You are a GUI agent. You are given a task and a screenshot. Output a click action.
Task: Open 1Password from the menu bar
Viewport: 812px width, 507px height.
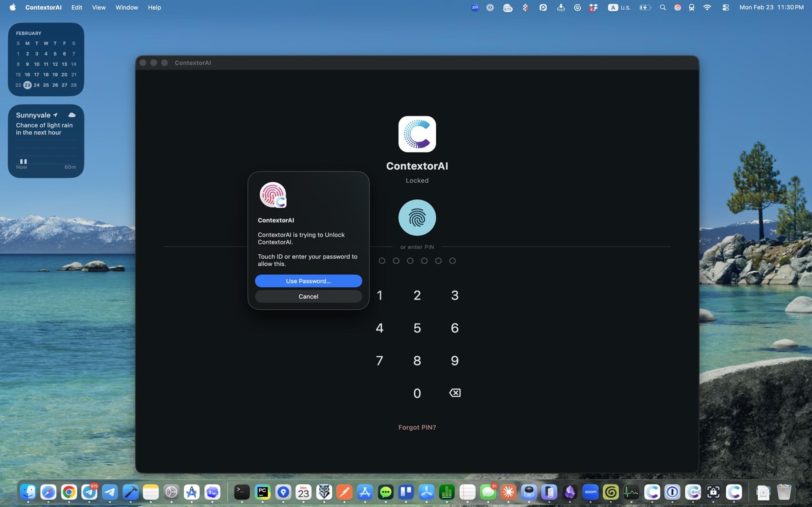point(491,7)
